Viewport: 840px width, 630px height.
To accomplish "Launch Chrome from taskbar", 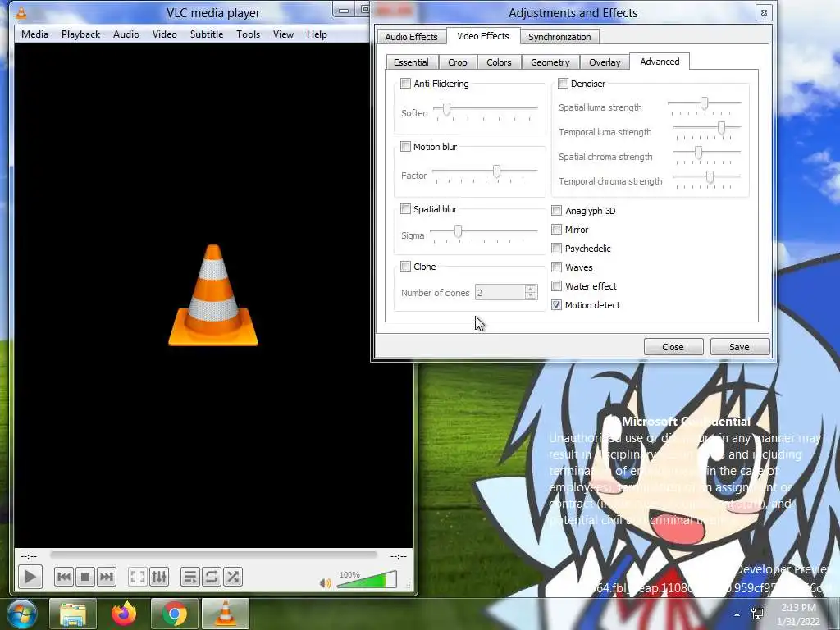I will pyautogui.click(x=175, y=614).
